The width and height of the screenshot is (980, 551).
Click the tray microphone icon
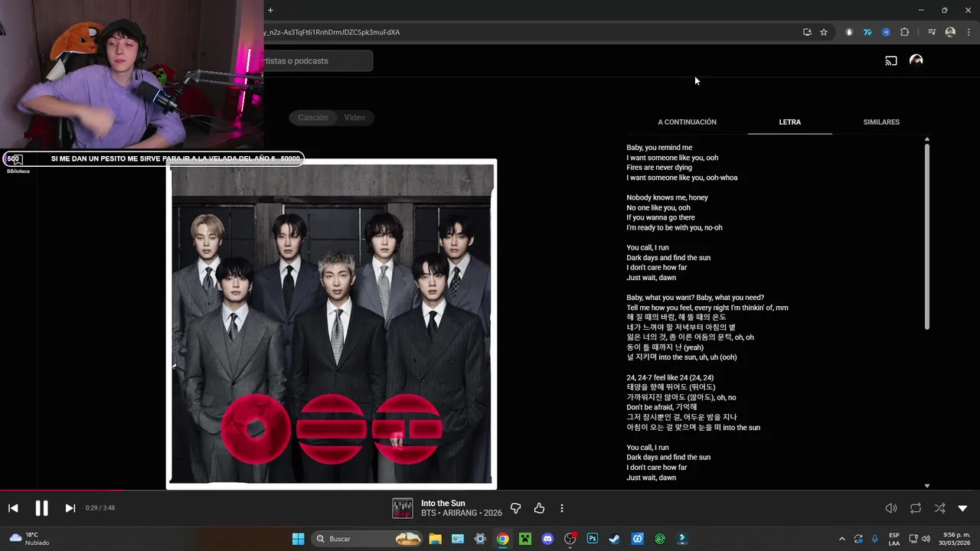pos(874,539)
